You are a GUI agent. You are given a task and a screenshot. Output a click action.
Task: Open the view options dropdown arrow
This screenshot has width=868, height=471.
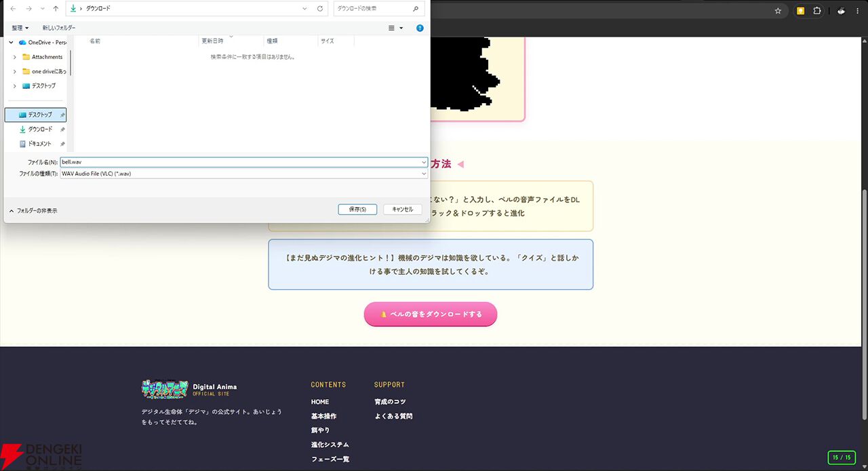pos(401,28)
